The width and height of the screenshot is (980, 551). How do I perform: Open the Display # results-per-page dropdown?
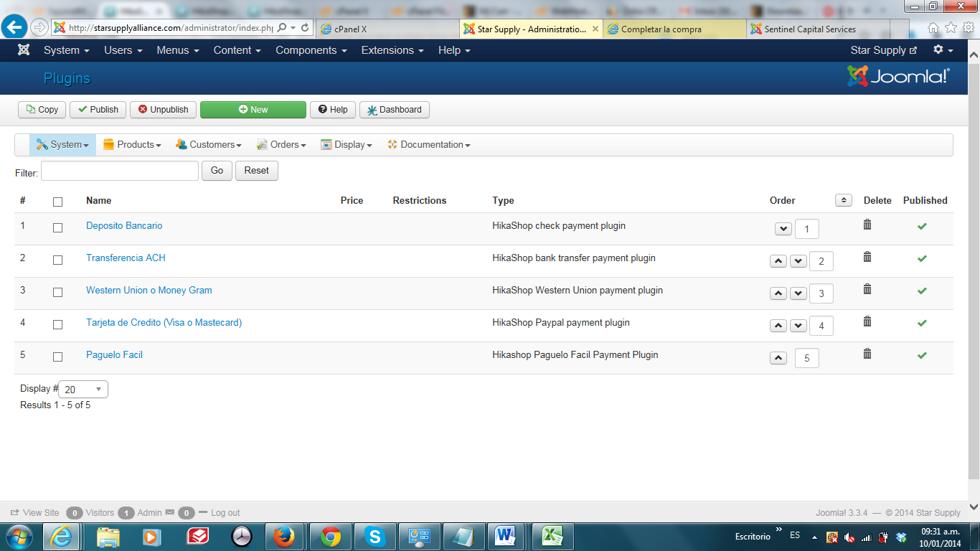pos(83,390)
